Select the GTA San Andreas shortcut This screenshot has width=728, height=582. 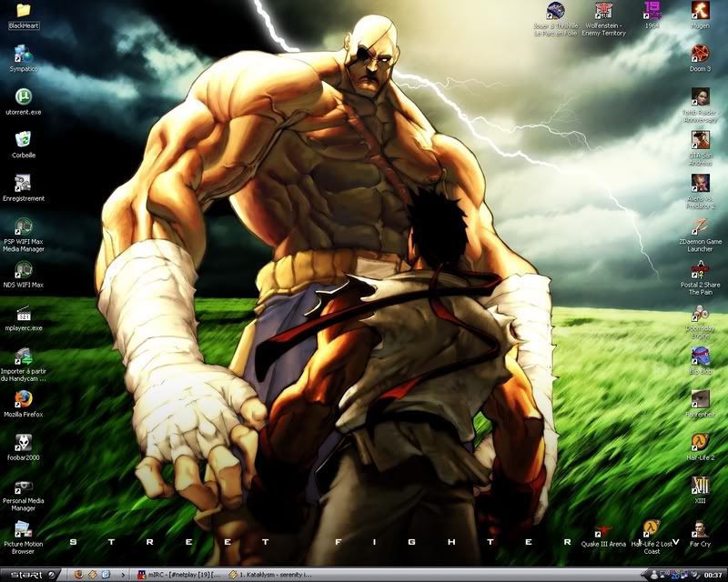[700, 148]
